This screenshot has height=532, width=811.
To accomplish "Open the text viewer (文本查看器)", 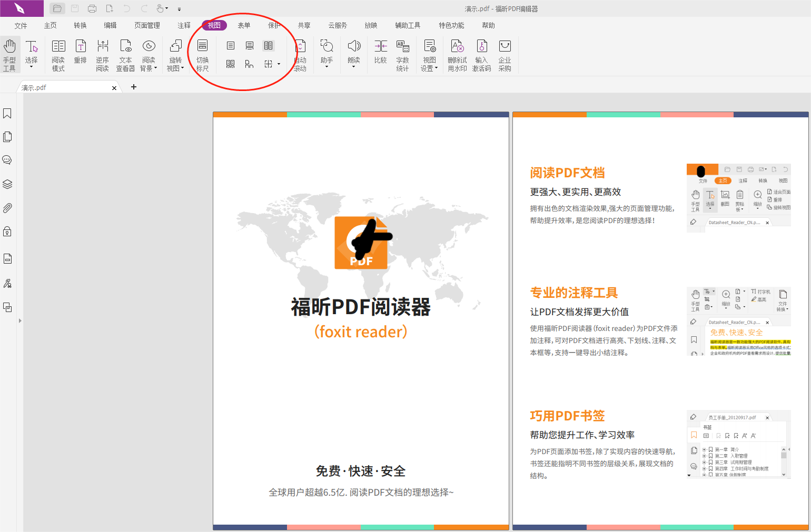I will click(125, 54).
